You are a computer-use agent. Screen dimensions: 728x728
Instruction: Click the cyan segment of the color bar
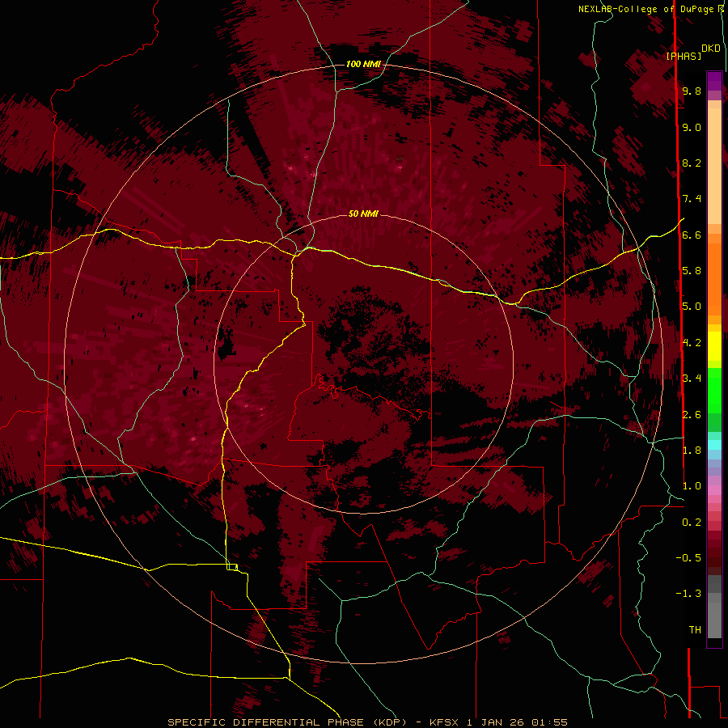(714, 445)
